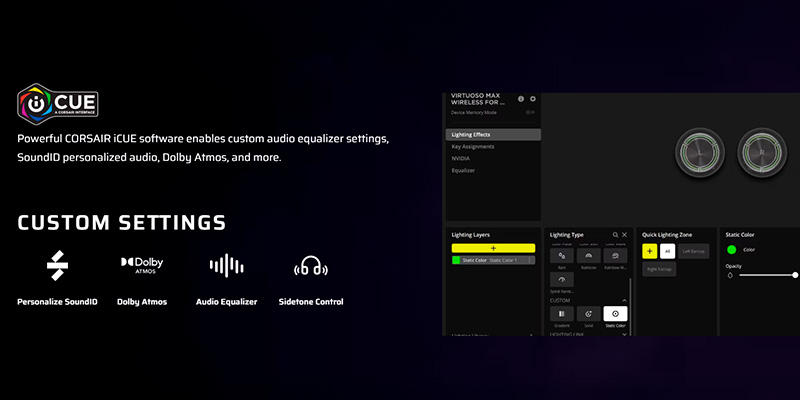This screenshot has height=400, width=800.
Task: Click the Sidetone Control headset icon
Action: (311, 266)
